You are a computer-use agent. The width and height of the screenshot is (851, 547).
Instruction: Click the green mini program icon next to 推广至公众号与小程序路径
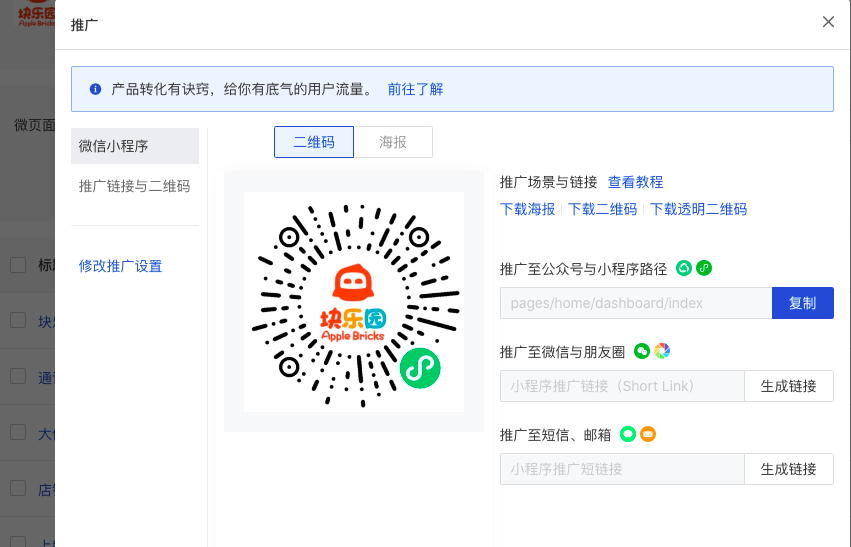click(704, 268)
